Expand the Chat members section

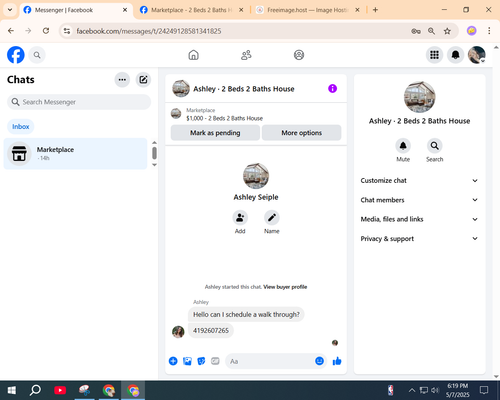tap(419, 200)
